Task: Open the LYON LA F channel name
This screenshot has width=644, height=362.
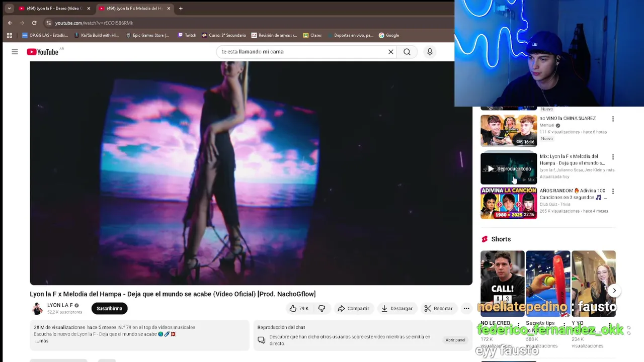Action: (60, 305)
